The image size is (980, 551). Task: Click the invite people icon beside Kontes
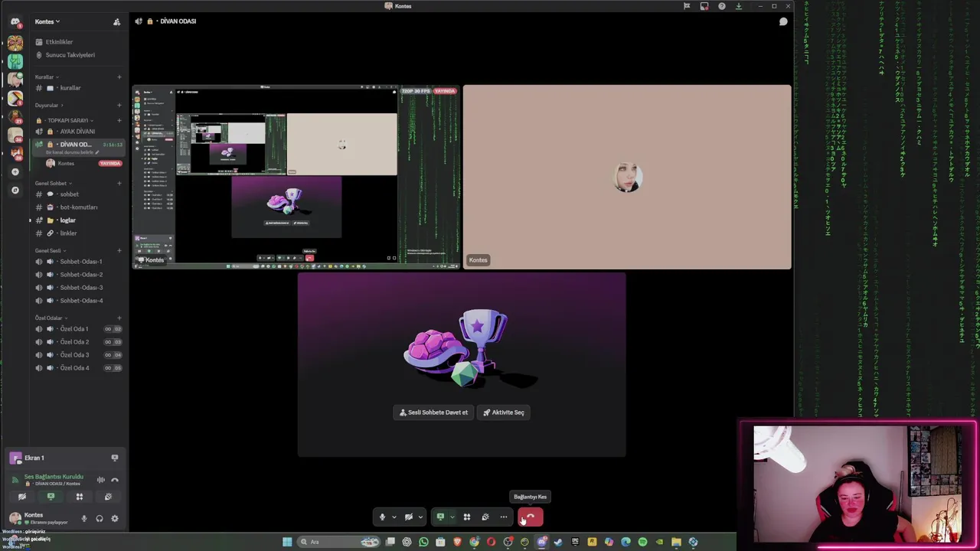click(x=116, y=21)
